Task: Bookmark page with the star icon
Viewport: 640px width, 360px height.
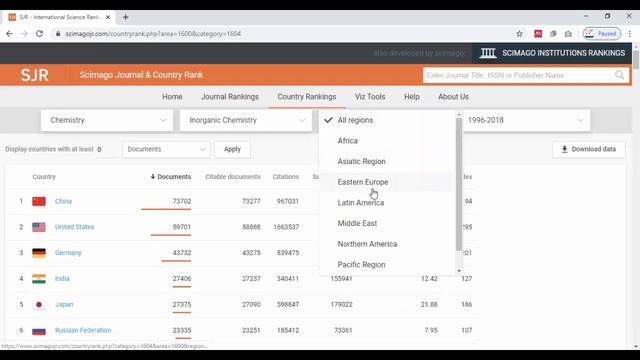Action: [x=519, y=34]
